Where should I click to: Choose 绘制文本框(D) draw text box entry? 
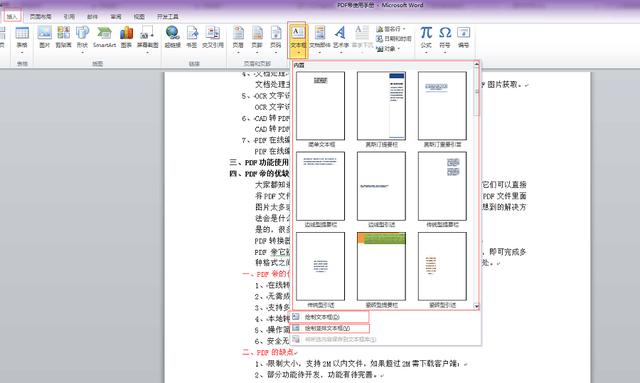click(329, 317)
